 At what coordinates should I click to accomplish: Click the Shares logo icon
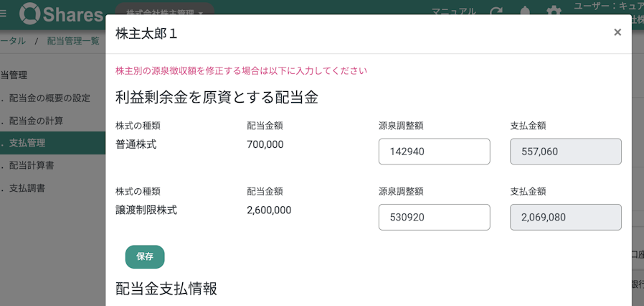[30, 13]
